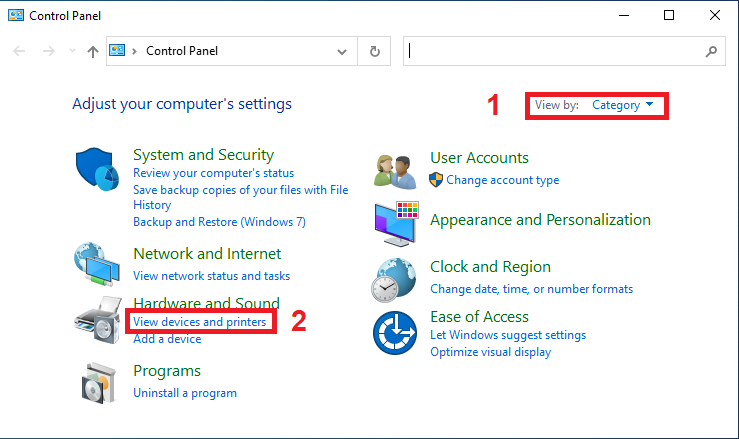
Task: Expand the Recent locations chevron near navigation arrows
Action: [70, 51]
